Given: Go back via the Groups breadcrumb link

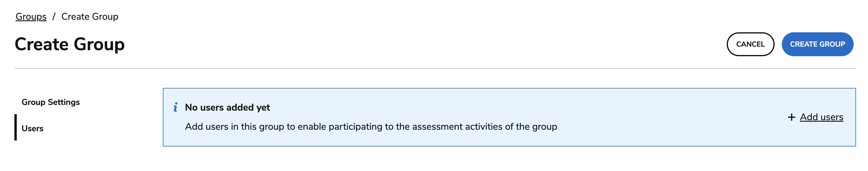Looking at the screenshot, I should point(31,16).
